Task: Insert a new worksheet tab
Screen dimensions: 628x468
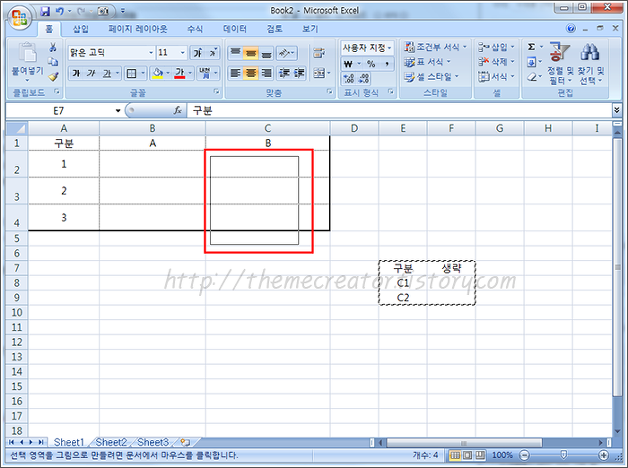Action: coord(185,442)
